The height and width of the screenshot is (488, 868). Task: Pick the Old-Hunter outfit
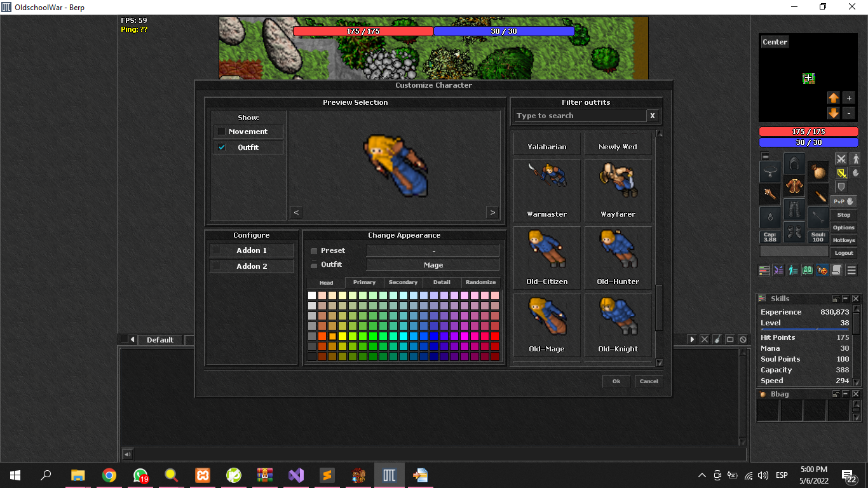pyautogui.click(x=618, y=257)
